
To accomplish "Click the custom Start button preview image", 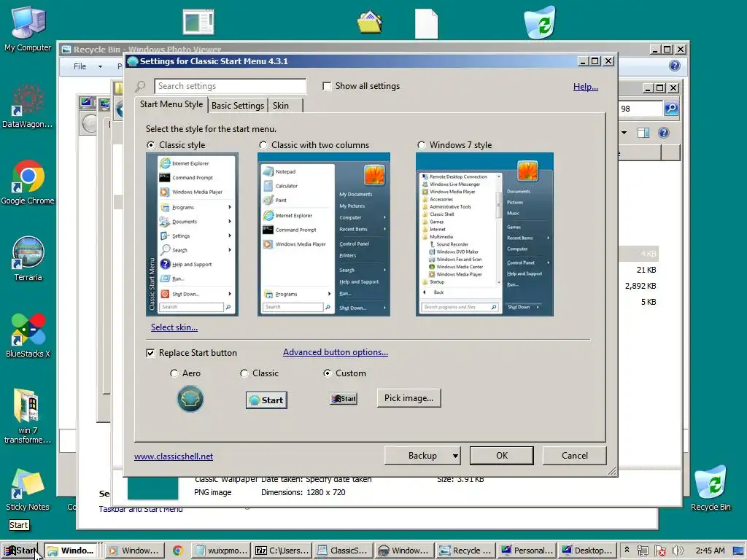I will (x=343, y=399).
